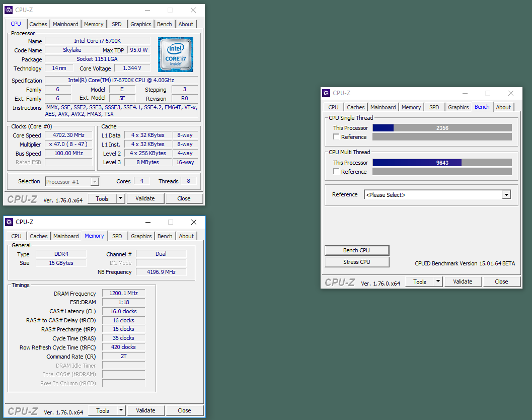Screen dimensions: 532x420
Task: Expand the Tools arrow in the Memory window
Action: [x=121, y=410]
